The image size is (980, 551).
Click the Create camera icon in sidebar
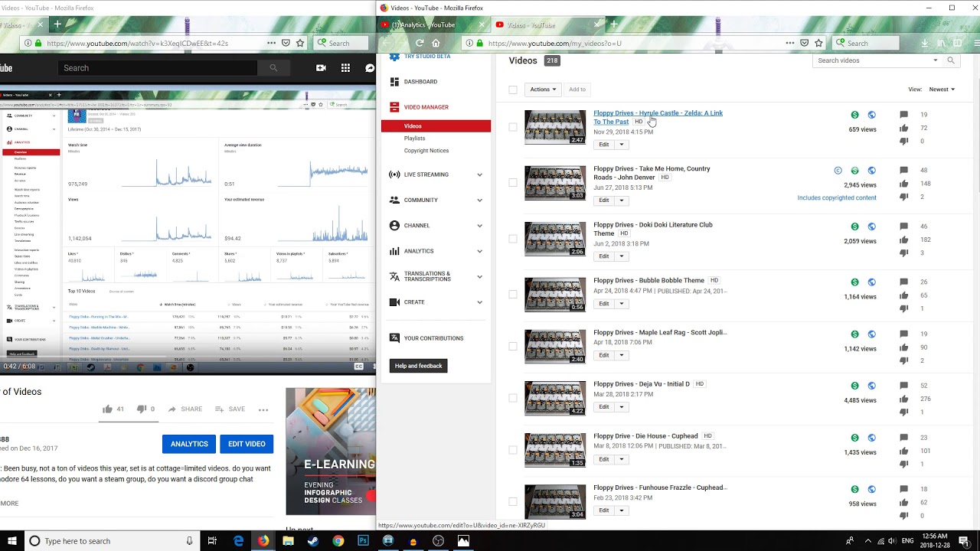(x=394, y=302)
